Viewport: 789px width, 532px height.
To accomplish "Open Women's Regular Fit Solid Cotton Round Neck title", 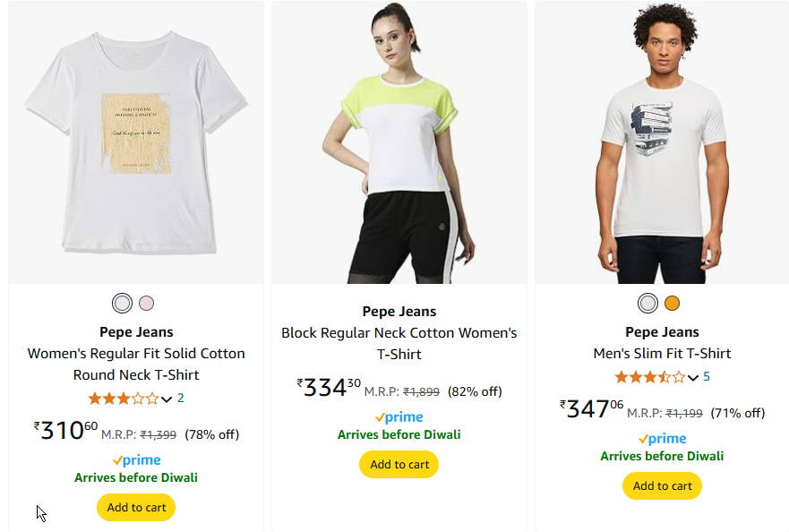I will (x=136, y=364).
